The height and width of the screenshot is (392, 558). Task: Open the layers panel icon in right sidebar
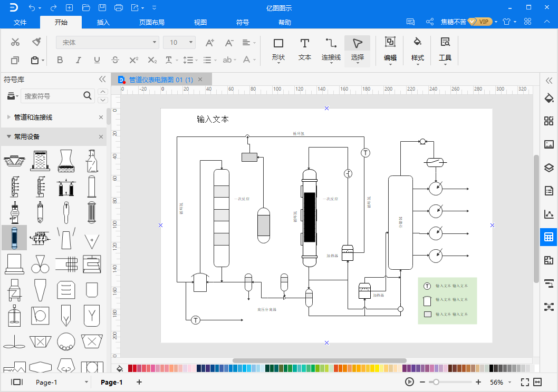pyautogui.click(x=549, y=168)
